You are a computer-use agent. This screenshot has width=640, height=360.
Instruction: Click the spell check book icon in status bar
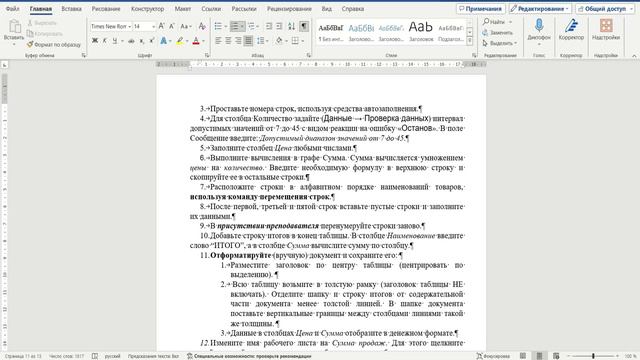coord(95,356)
